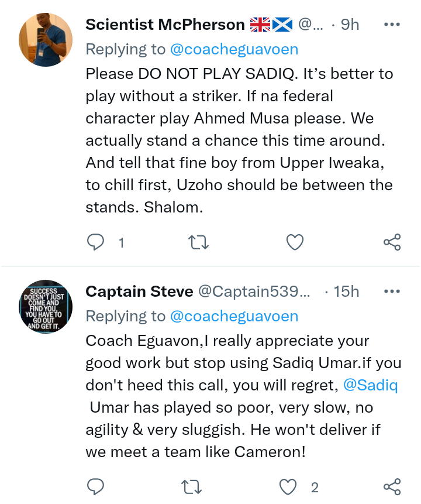Share Scientist McPherson's tweet
Screen dimensions: 421x504
point(392,242)
